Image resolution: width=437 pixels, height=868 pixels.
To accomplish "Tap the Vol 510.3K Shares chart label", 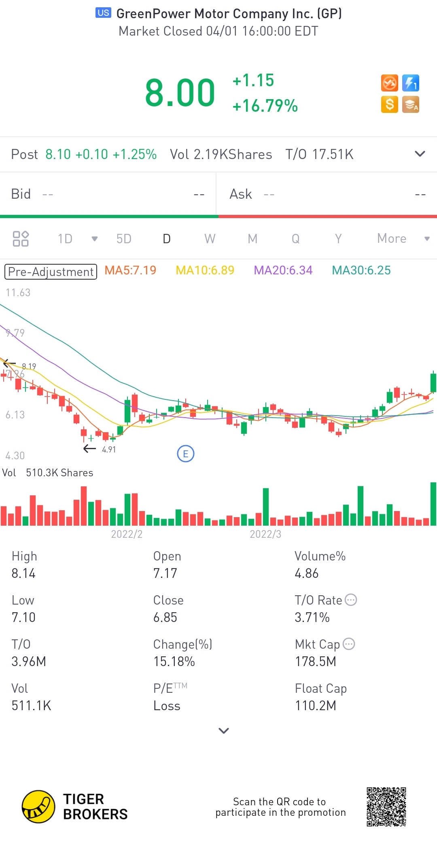I will [48, 473].
